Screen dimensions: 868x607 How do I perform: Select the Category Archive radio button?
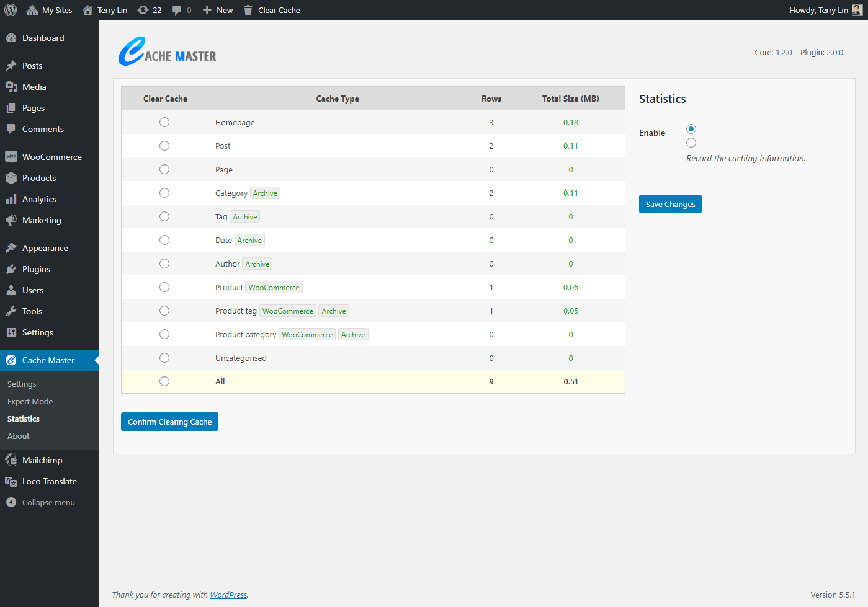tap(164, 193)
